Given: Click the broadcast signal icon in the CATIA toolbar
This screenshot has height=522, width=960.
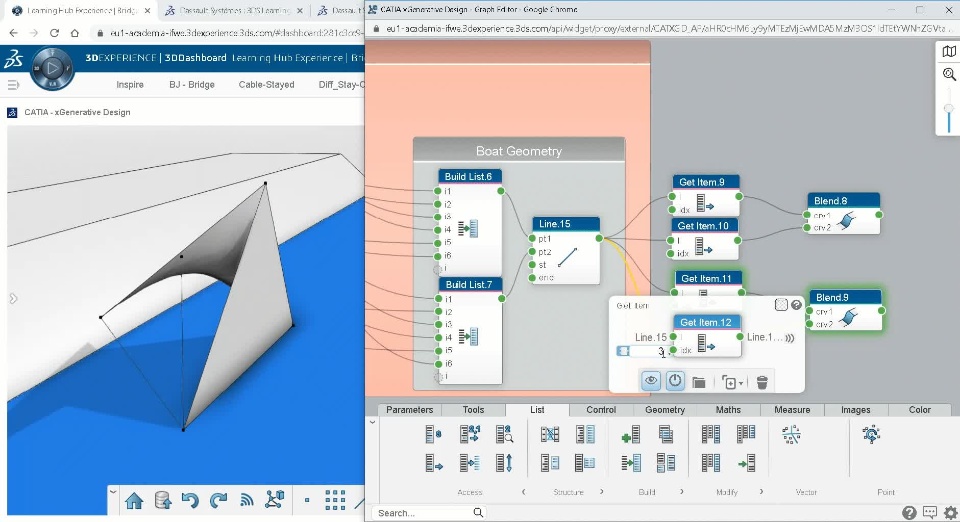Looking at the screenshot, I should point(247,500).
